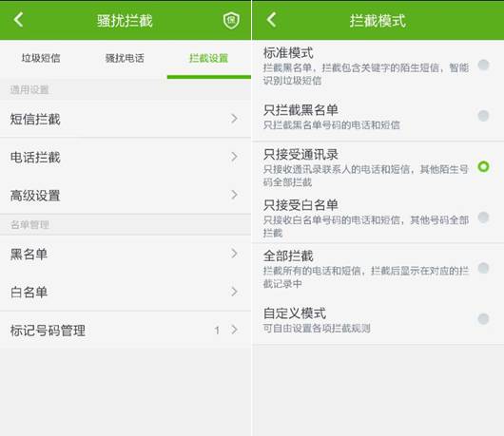Go back from the 拦截模式 screen
This screenshot has width=504, height=436.
pos(271,20)
